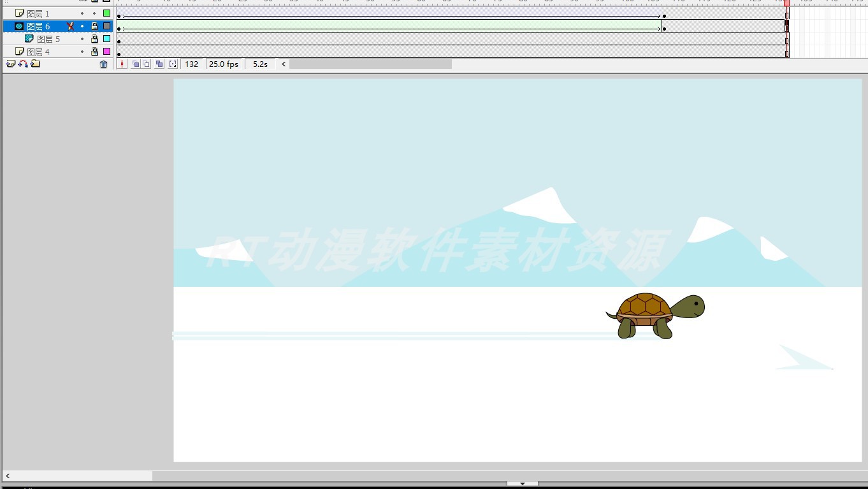
Task: Click the 5.2s elapsed time value
Action: coord(260,64)
